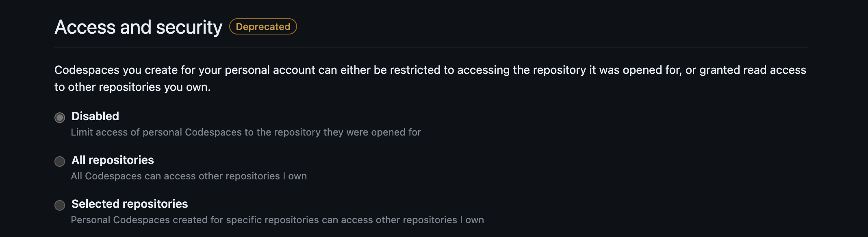Click the radio indicator beside Selected repositories
This screenshot has height=237, width=868.
click(x=60, y=205)
